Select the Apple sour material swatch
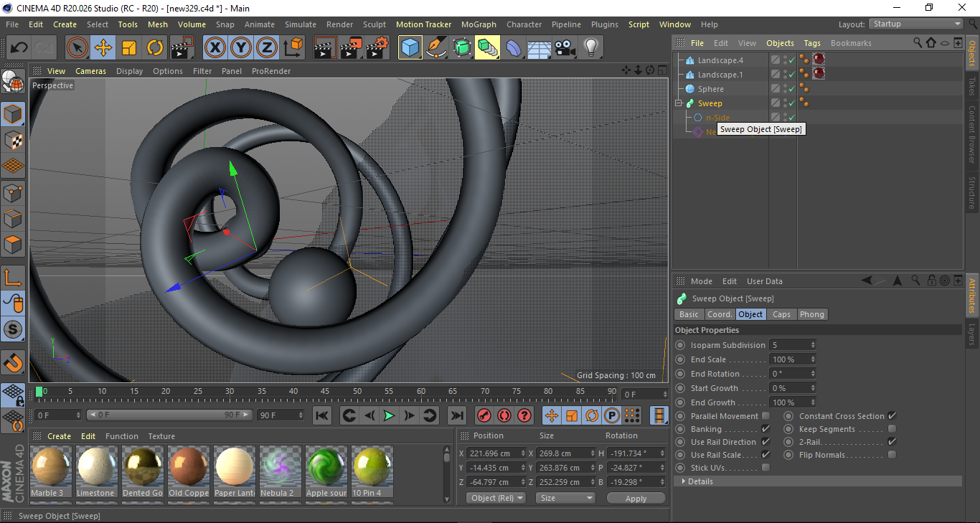This screenshot has height=523, width=980. (326, 471)
